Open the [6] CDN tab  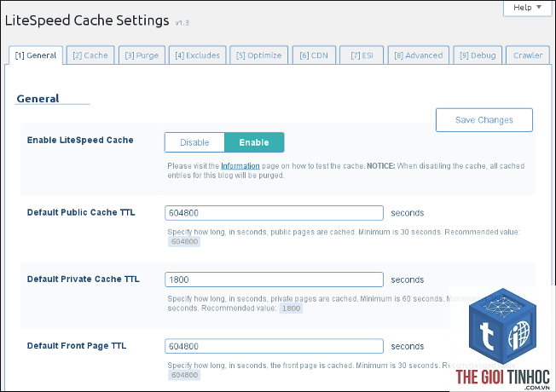[314, 55]
